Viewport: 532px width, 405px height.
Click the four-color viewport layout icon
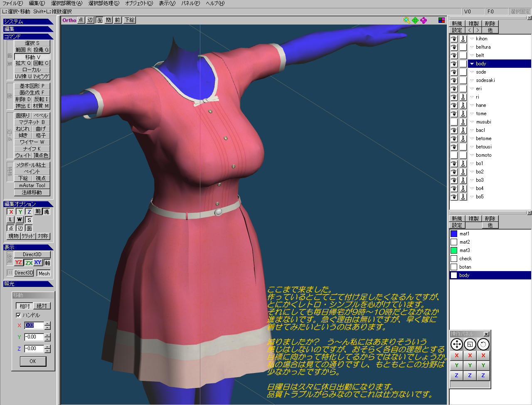tap(441, 20)
